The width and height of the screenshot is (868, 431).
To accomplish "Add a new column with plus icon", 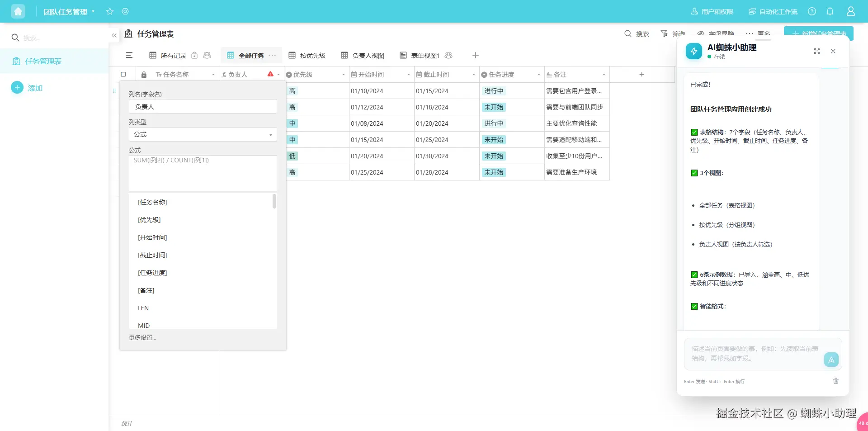I will pos(642,74).
